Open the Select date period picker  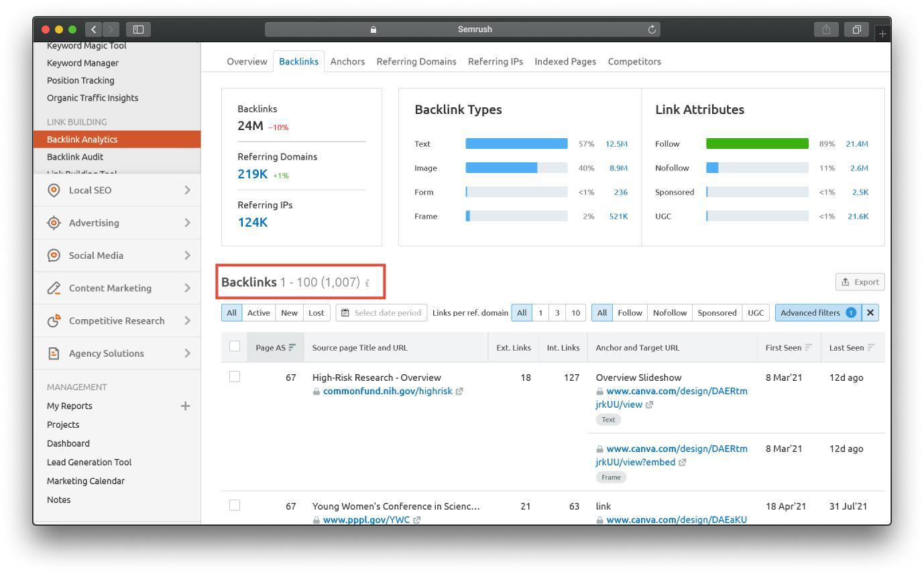(x=381, y=312)
